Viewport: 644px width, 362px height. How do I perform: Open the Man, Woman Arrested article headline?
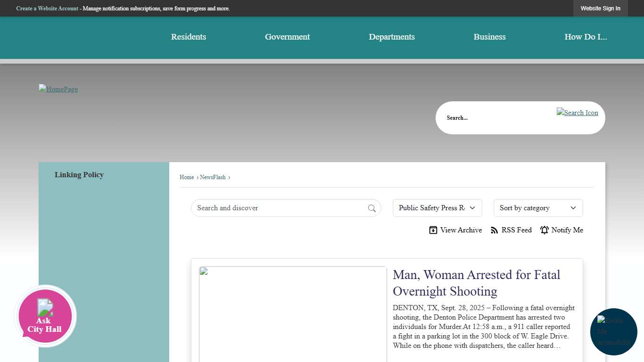pyautogui.click(x=476, y=283)
